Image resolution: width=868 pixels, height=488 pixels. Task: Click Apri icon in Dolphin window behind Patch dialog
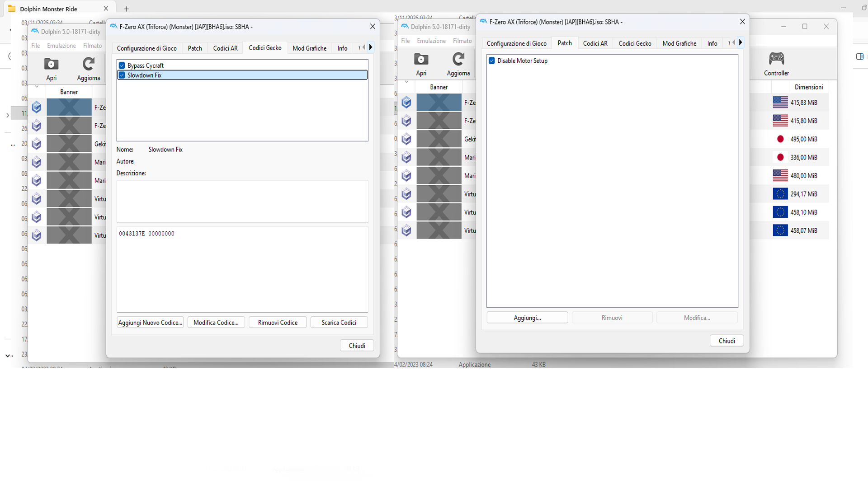421,59
